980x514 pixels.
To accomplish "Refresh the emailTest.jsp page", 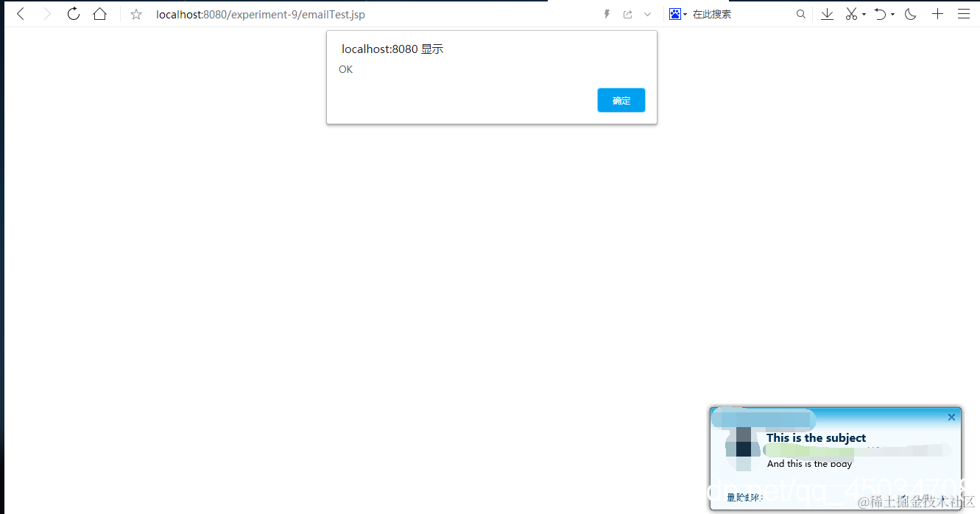I will 73,13.
